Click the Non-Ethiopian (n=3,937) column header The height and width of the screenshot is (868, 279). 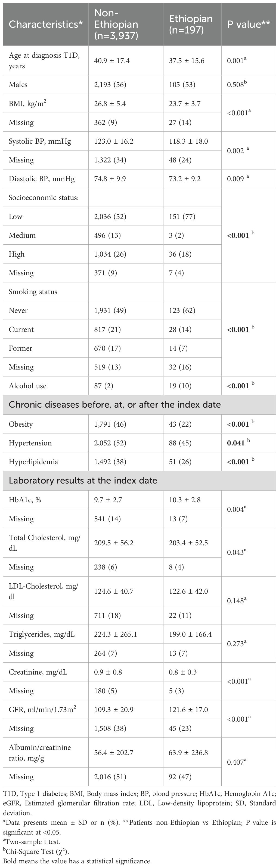tap(116, 24)
